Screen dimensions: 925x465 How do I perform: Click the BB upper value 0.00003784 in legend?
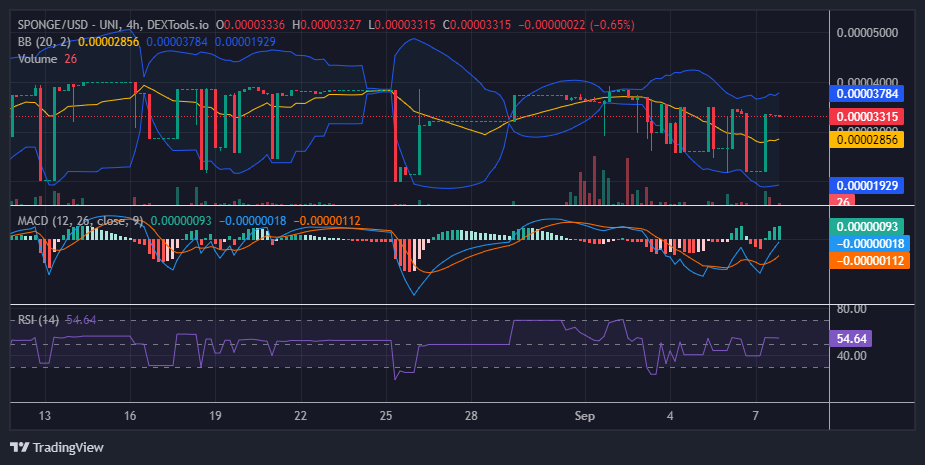[x=177, y=42]
